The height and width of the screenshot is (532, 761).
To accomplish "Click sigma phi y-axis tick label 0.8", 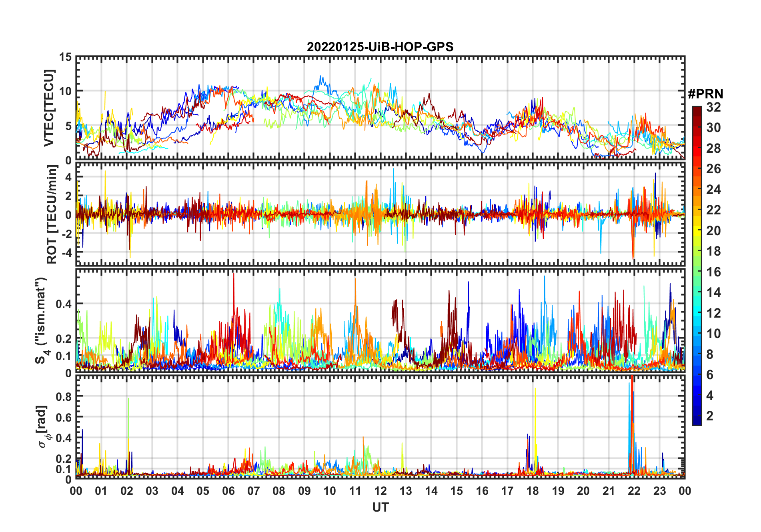I will [x=64, y=396].
